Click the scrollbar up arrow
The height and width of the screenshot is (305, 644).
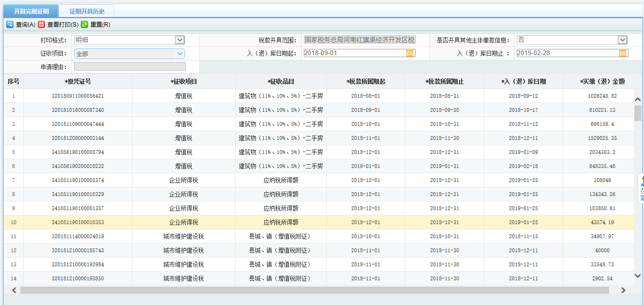(637, 98)
